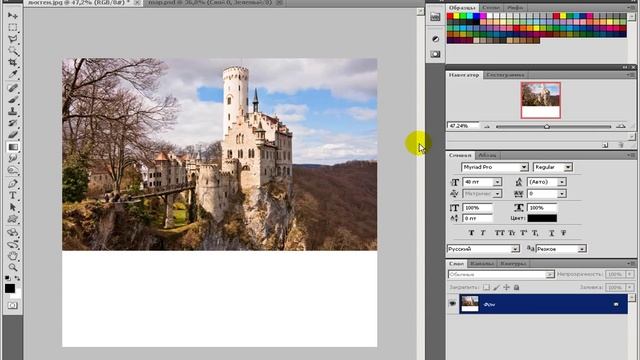Switch to the Стили tab

point(491,8)
